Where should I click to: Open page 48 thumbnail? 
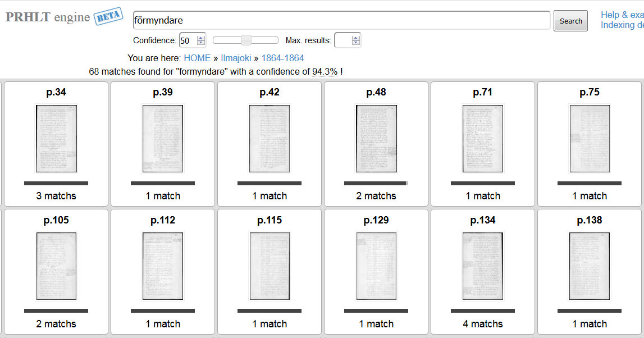coord(376,138)
